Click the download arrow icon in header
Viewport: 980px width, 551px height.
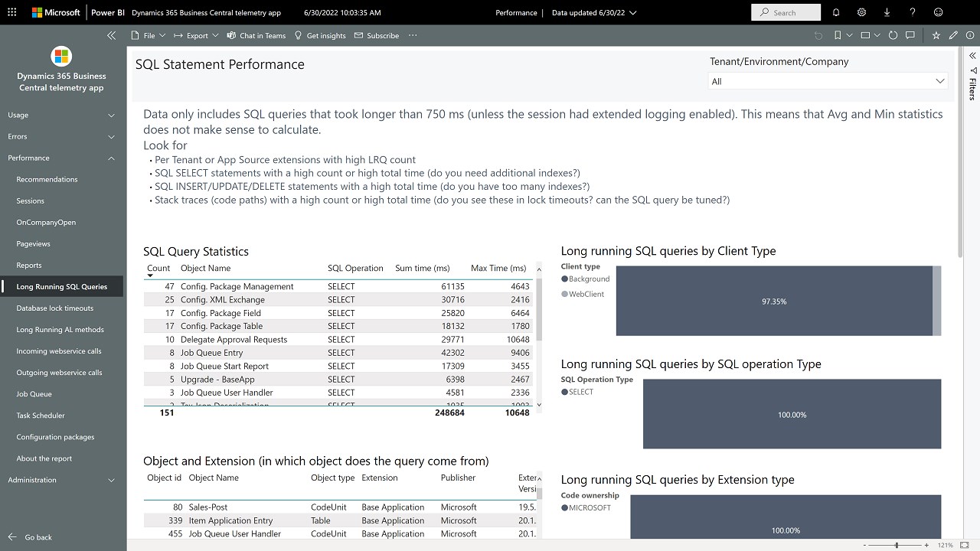pos(887,12)
